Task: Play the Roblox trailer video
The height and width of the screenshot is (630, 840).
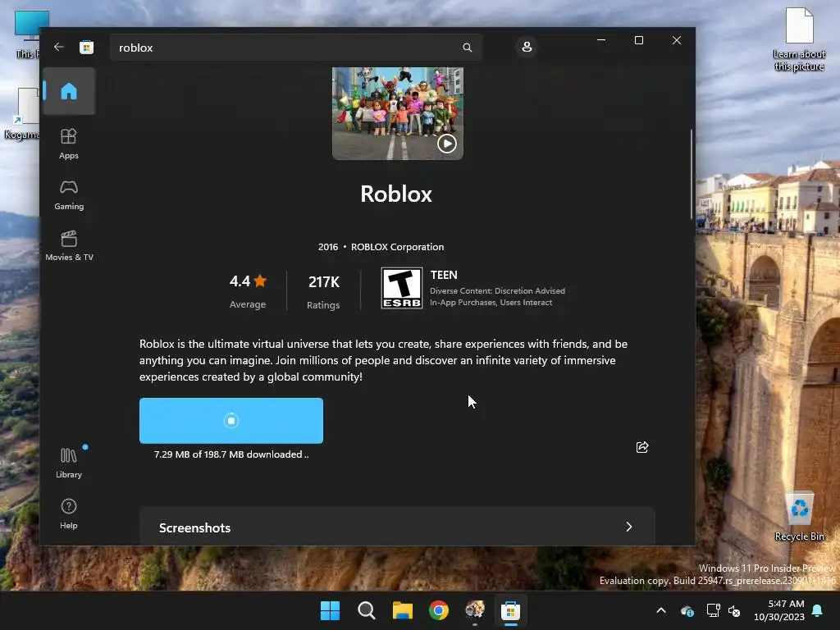Action: (x=447, y=144)
